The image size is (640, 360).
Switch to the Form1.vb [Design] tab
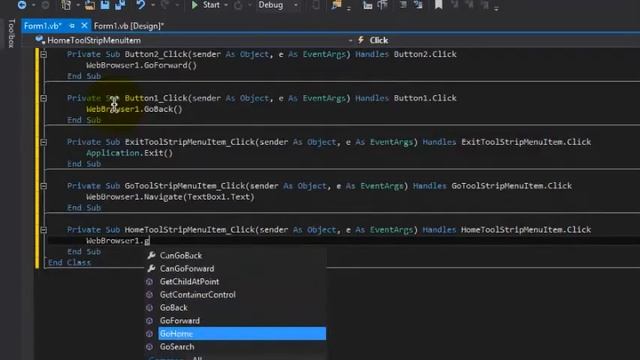pos(129,26)
